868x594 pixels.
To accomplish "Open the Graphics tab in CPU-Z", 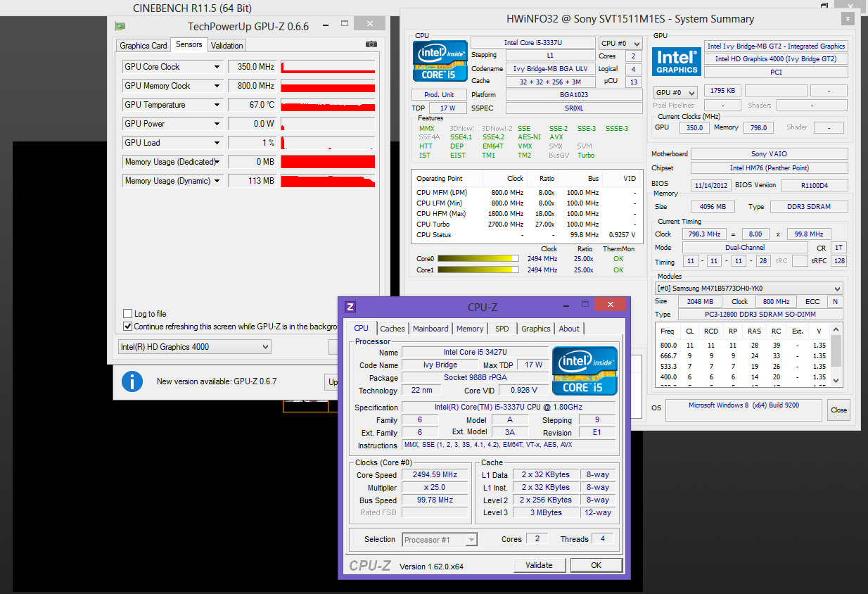I will [536, 329].
